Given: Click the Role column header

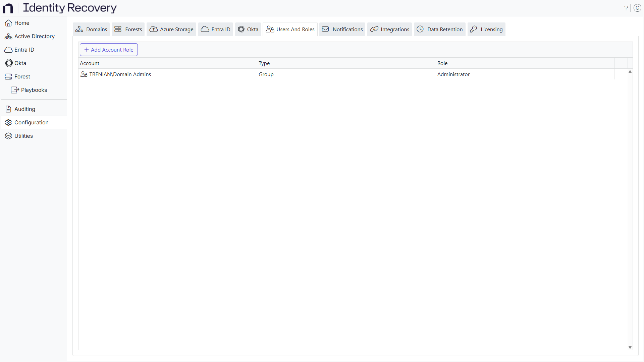Looking at the screenshot, I should (443, 63).
